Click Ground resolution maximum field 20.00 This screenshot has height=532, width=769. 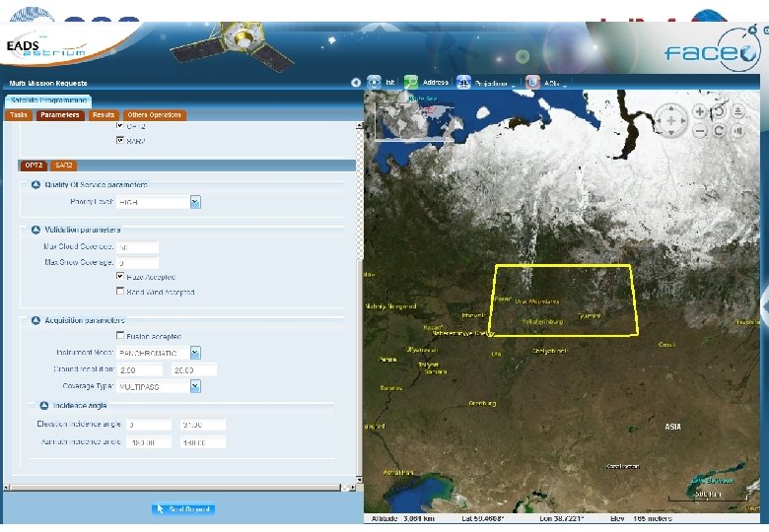click(194, 370)
